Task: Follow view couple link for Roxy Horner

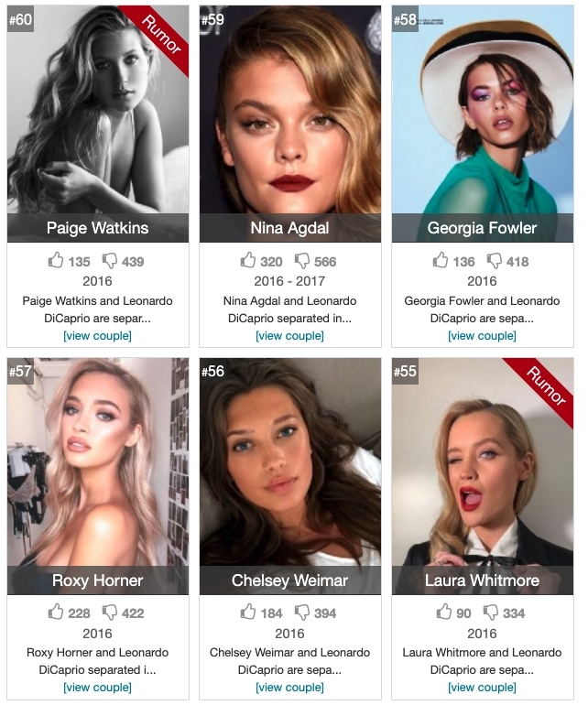Action: [98, 688]
